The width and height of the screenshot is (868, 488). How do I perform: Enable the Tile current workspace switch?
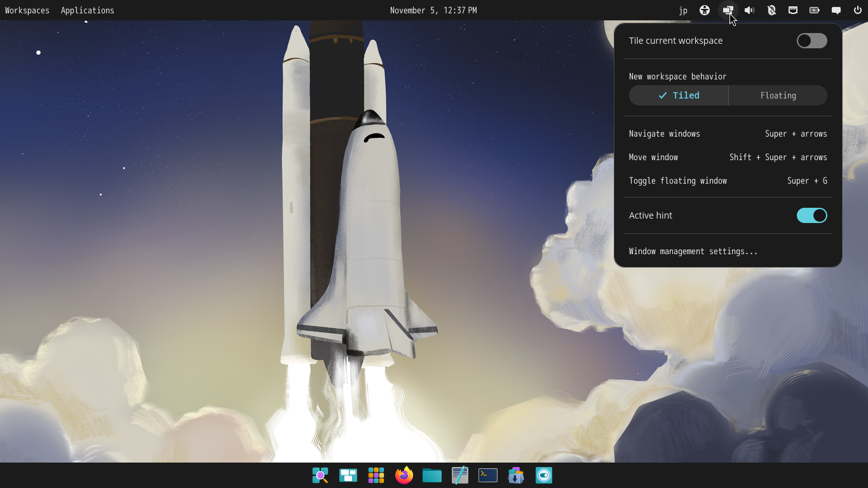812,41
